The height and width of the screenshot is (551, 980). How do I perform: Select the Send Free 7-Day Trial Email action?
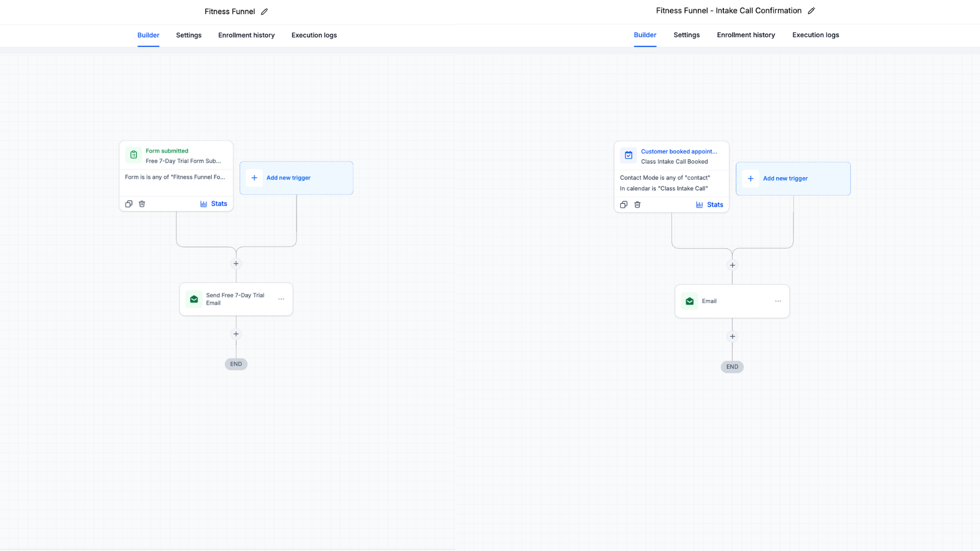click(236, 299)
